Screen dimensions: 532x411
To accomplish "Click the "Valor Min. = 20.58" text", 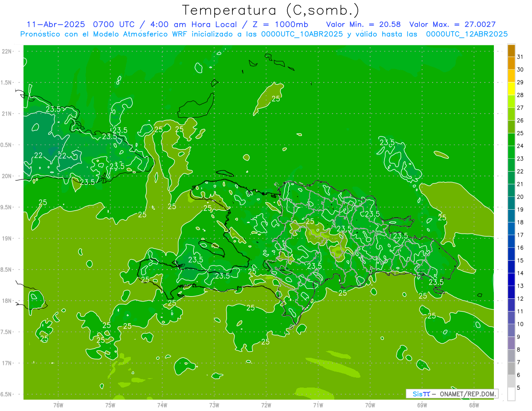I will [363, 24].
